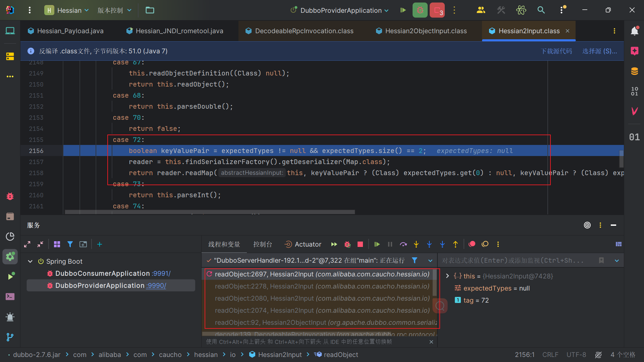Open the editor tabs more-options menu

614,31
